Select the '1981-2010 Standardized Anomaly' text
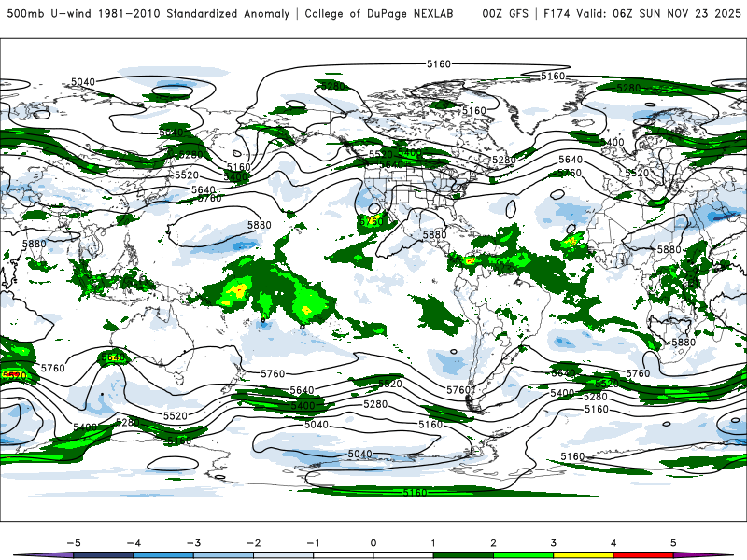This screenshot has width=747, height=560. coord(194,13)
